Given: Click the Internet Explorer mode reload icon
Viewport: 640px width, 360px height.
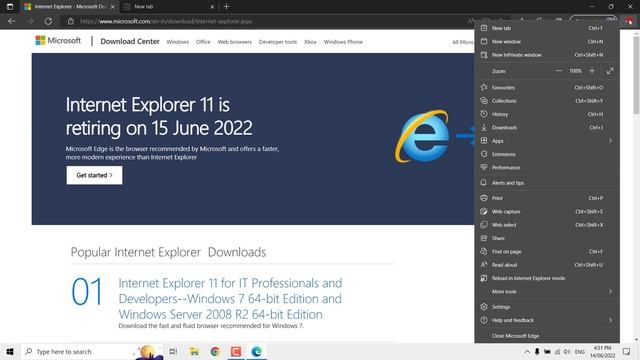Looking at the screenshot, I should 484,278.
